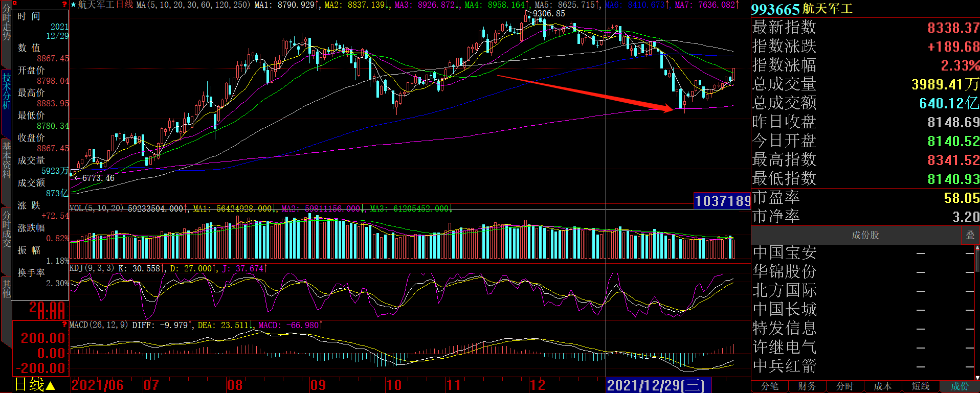Viewport: 980px width, 393px height.
Task: Click the 993665 index code
Action: (775, 9)
